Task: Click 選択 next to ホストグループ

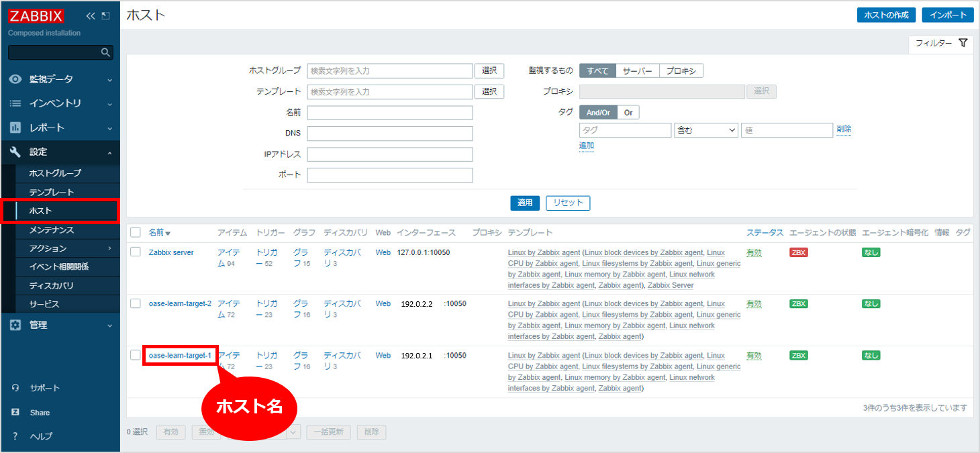Action: [x=489, y=70]
